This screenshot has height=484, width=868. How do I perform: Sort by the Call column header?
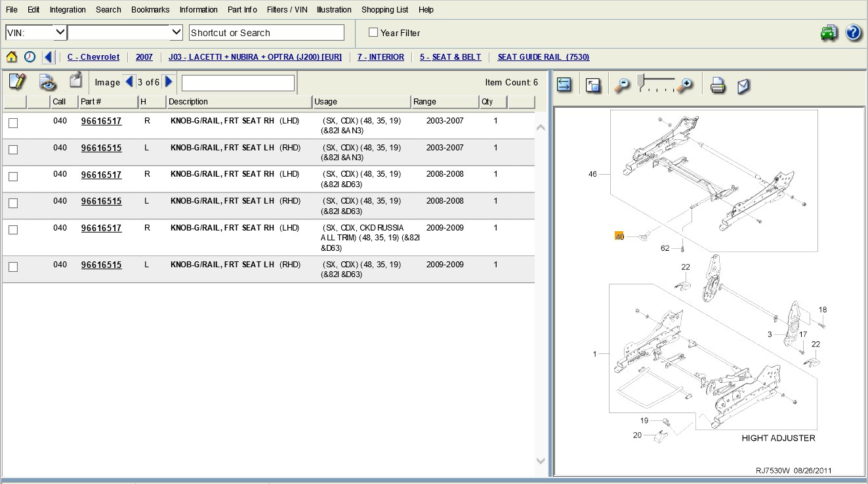click(64, 102)
